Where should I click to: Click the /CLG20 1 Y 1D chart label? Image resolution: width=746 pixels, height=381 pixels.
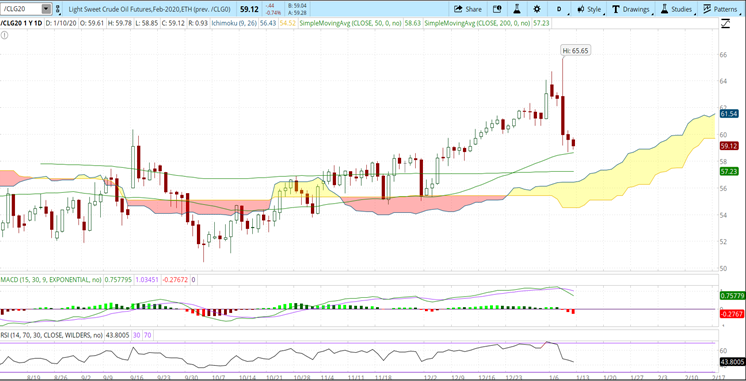tap(21, 22)
